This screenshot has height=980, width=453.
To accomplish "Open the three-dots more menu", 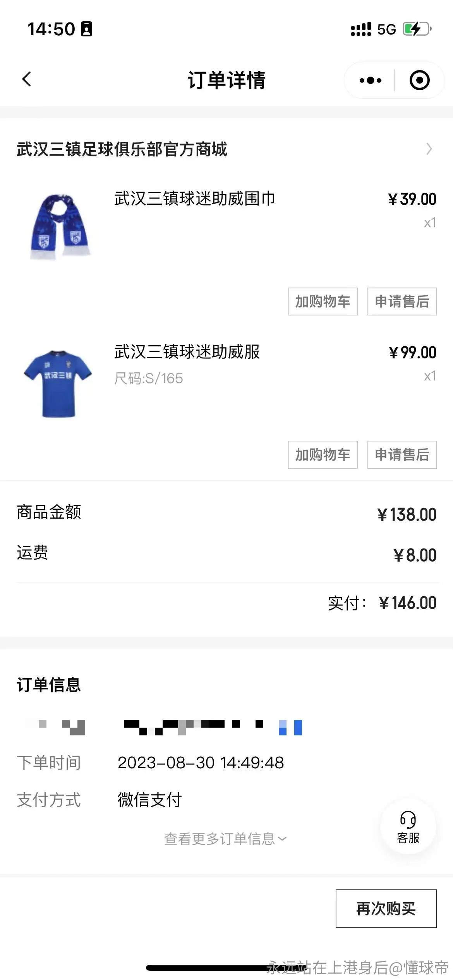I will [370, 81].
